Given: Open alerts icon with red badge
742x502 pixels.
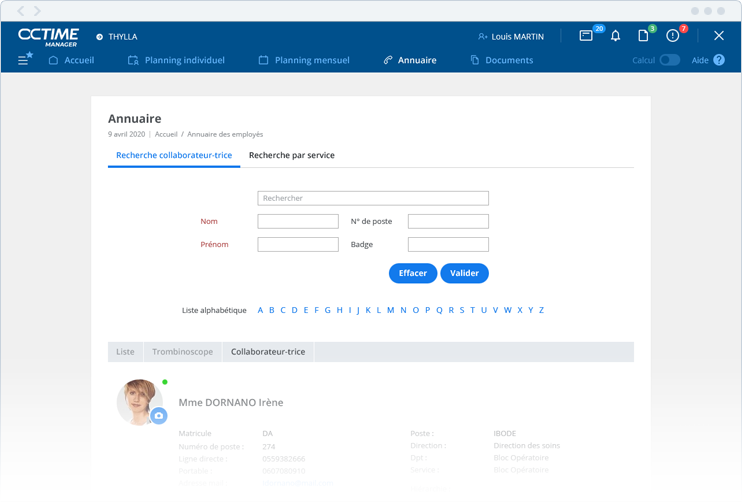Looking at the screenshot, I should 673,36.
